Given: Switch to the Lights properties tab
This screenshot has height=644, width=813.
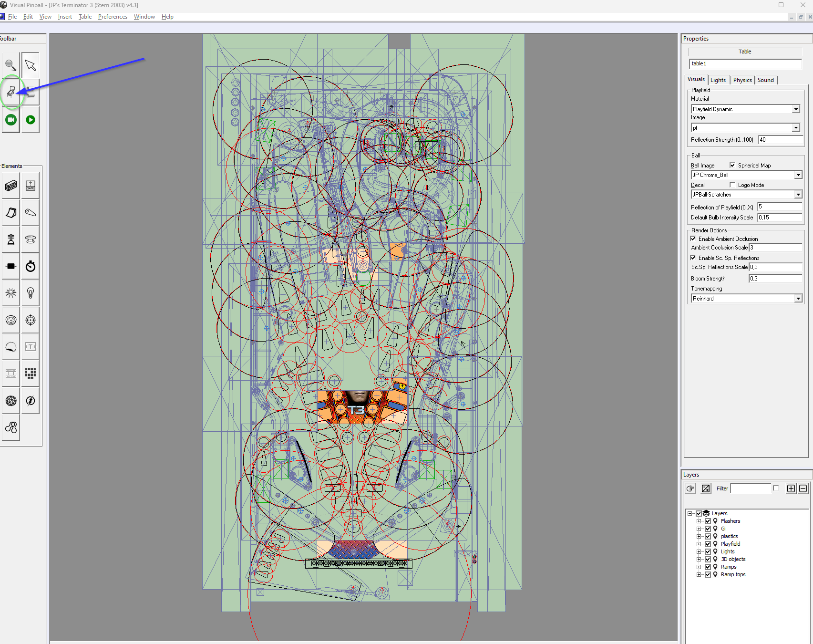Looking at the screenshot, I should (x=718, y=80).
